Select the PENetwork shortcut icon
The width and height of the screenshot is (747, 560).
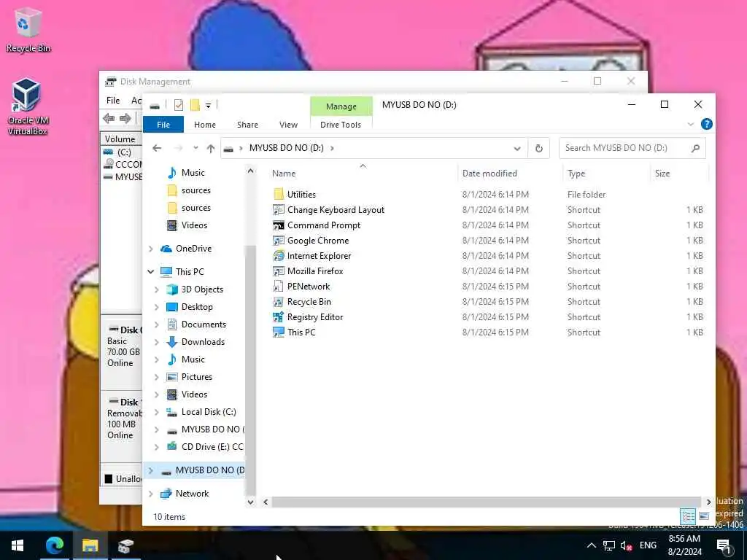click(x=279, y=286)
